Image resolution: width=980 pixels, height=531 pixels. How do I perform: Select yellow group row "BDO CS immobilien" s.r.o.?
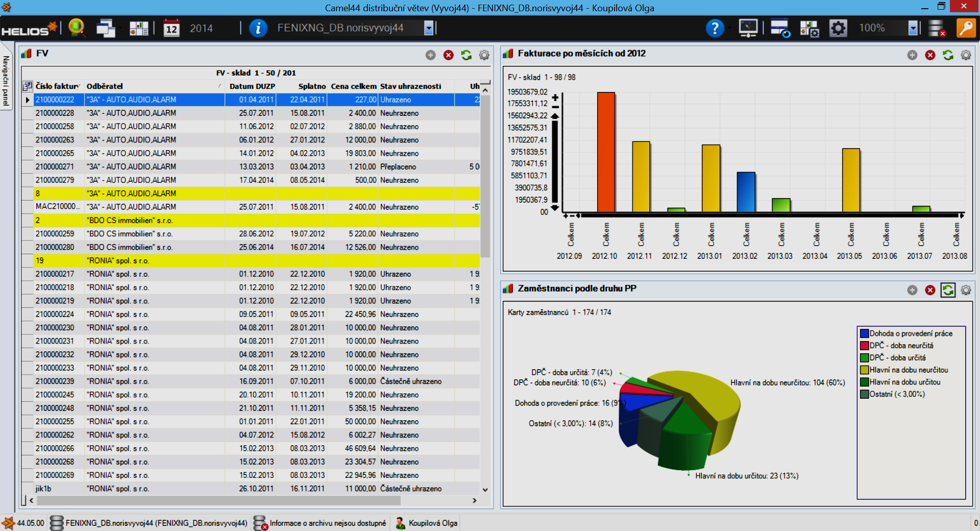click(x=251, y=220)
